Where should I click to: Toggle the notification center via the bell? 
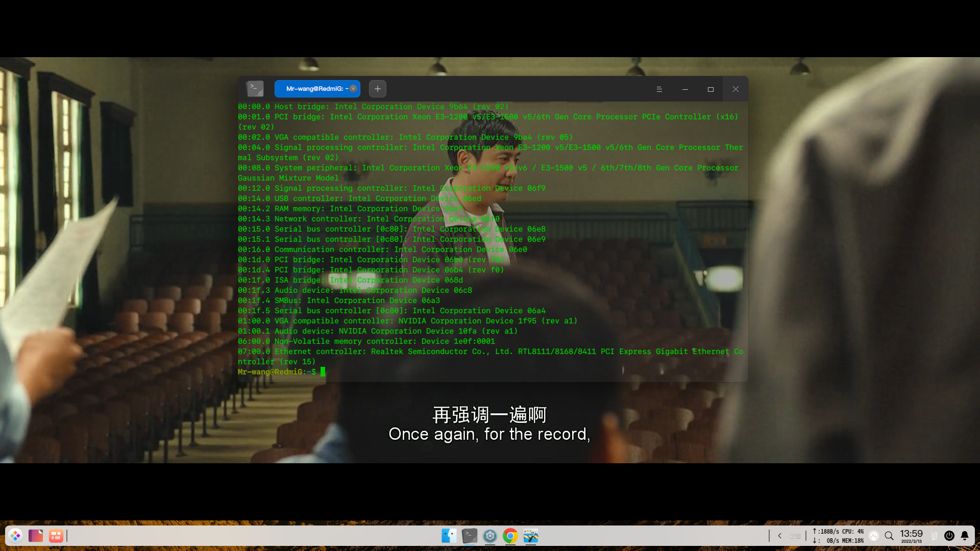click(964, 536)
